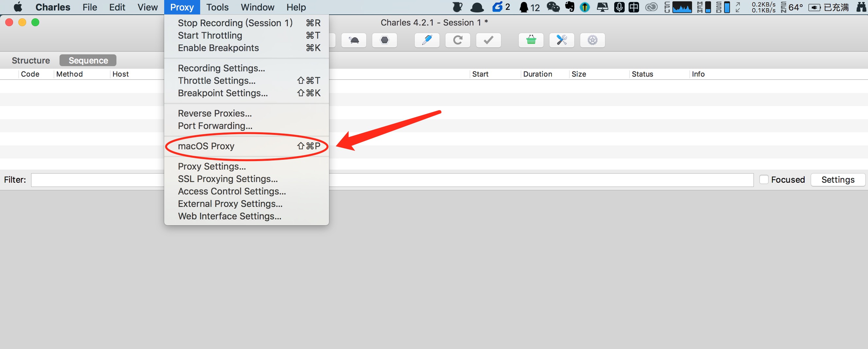Viewport: 868px width, 349px height.
Task: Click the green basket toolbar icon
Action: click(x=531, y=41)
